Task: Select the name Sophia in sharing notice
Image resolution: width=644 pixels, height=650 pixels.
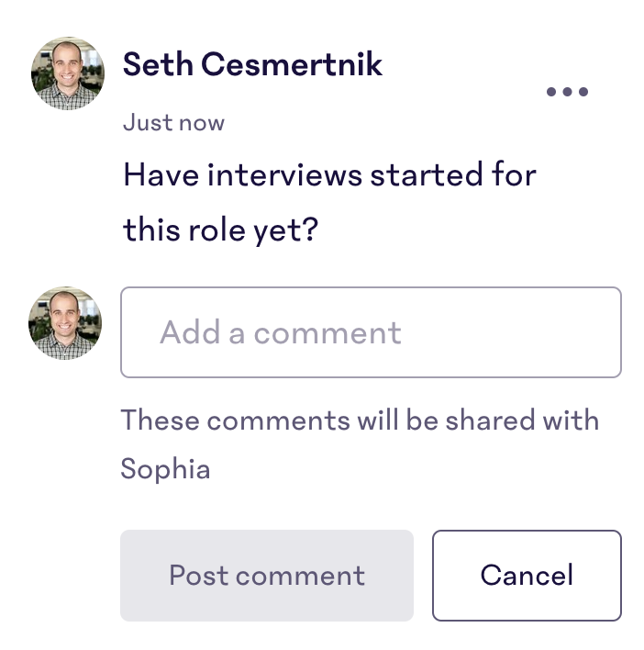Action: point(165,470)
